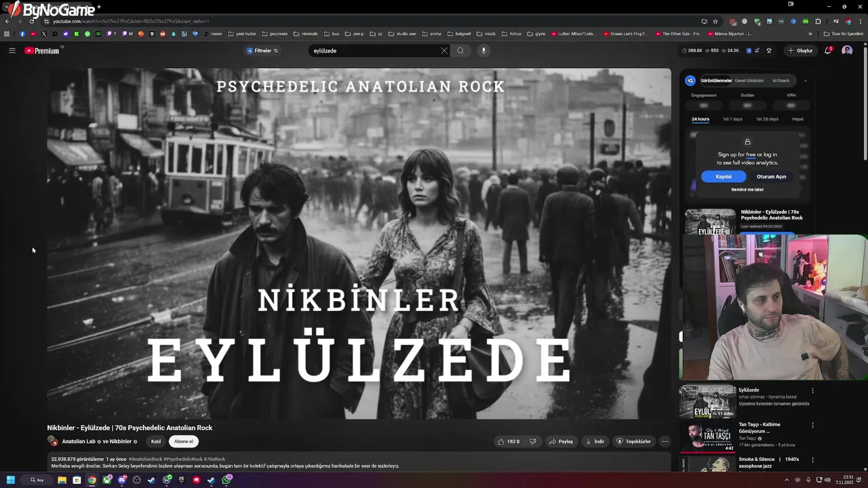Bookmark this page with star icon
The width and height of the screenshot is (868, 488).
pos(715,21)
